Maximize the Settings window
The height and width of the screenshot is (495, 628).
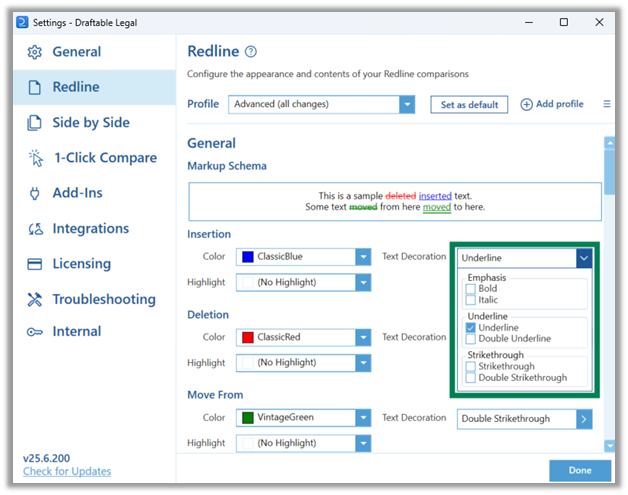click(564, 22)
